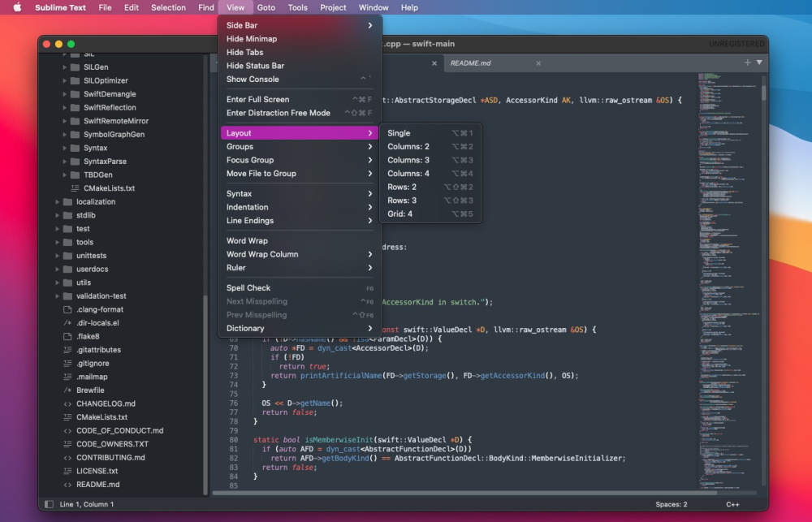
Task: Toggle Hide Minimap in View menu
Action: point(300,39)
